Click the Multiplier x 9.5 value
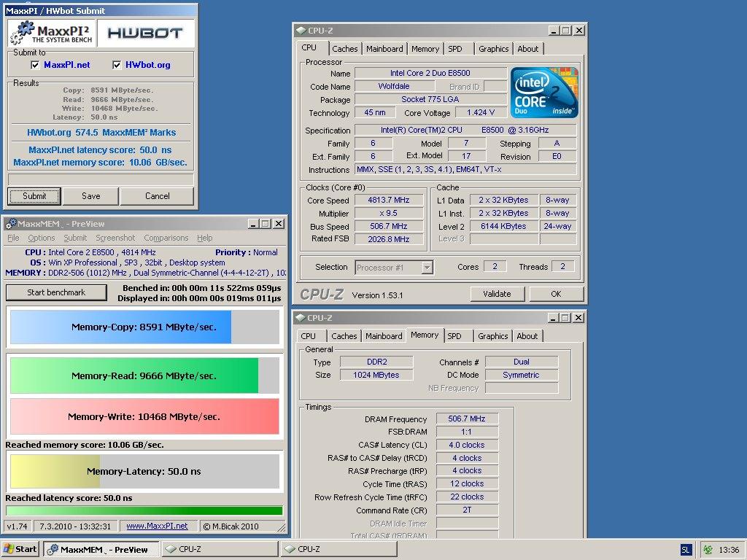Screen dimensions: 747x560 pos(389,214)
